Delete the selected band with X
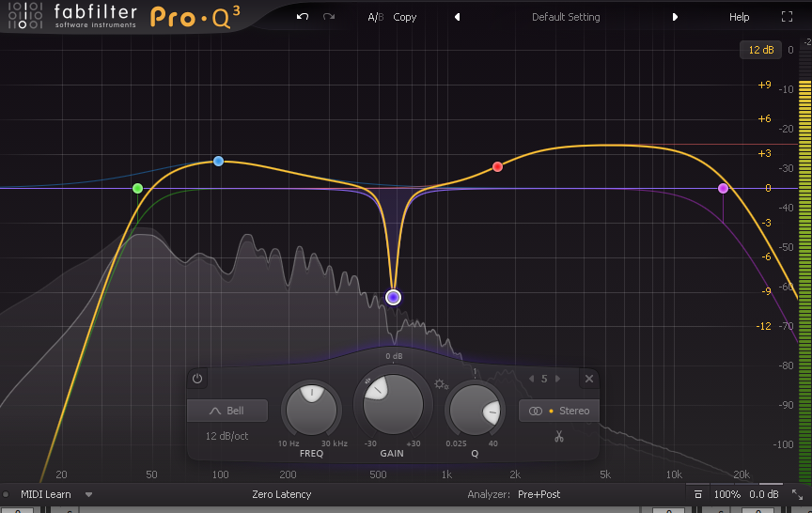Image resolution: width=812 pixels, height=513 pixels. click(589, 379)
